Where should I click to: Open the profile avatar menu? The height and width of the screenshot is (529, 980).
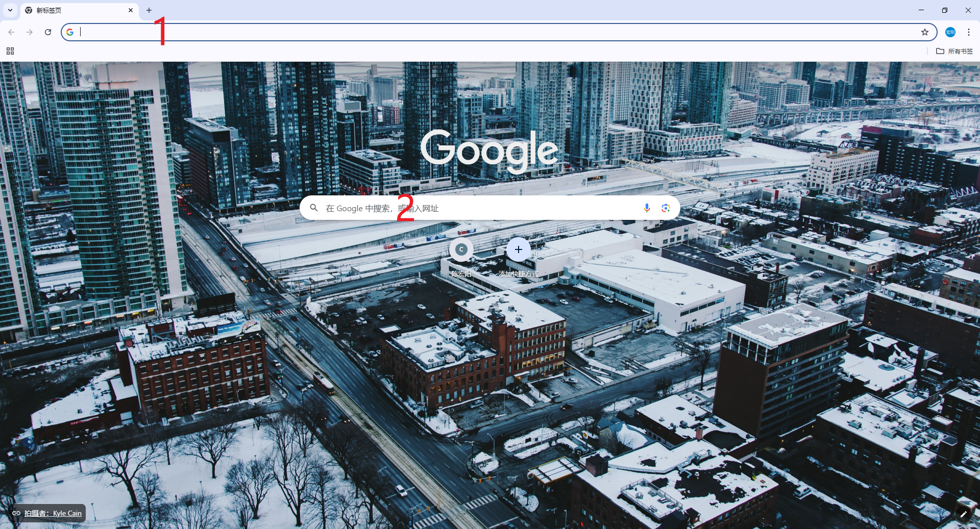coord(950,32)
